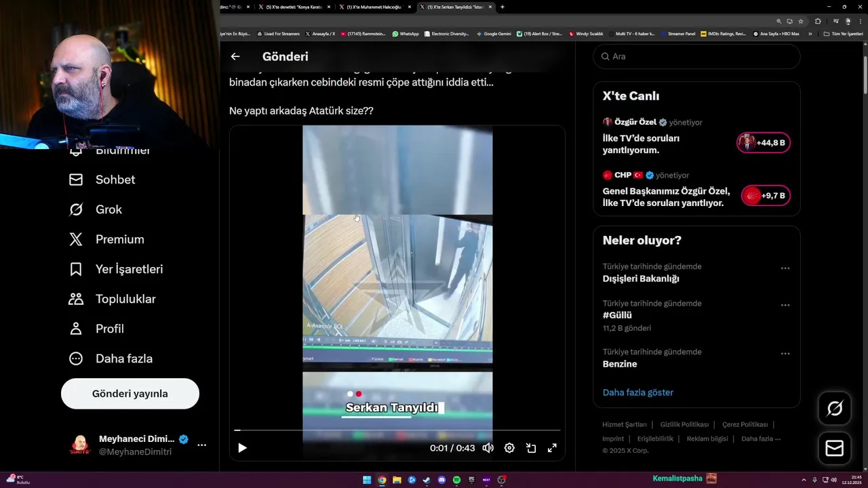Open account options next to Meyhaneci Dimitri
Screen dimensions: 868x488
click(x=201, y=445)
